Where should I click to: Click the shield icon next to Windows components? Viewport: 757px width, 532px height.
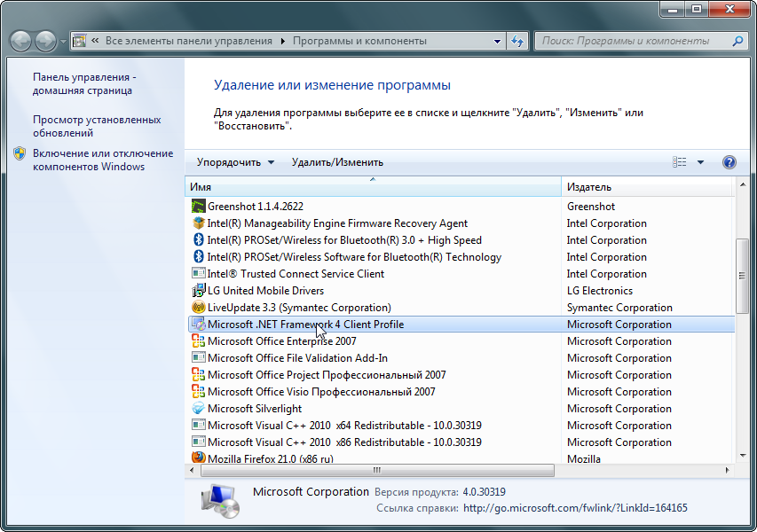click(20, 153)
